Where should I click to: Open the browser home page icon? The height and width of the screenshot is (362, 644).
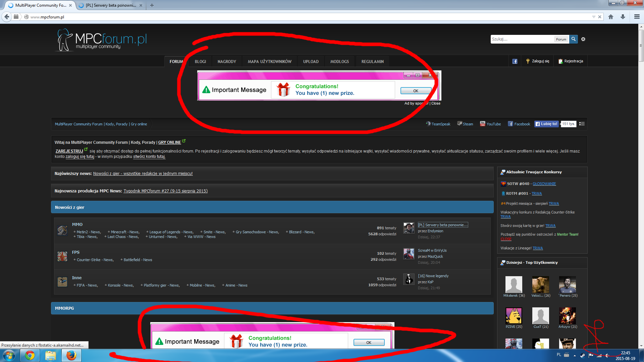pos(611,17)
